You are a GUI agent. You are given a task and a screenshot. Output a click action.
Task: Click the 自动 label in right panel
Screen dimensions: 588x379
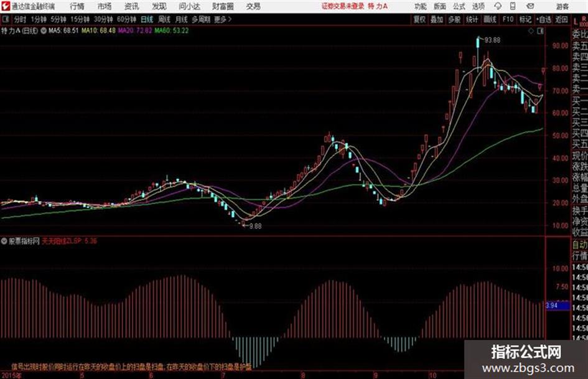[x=580, y=245]
